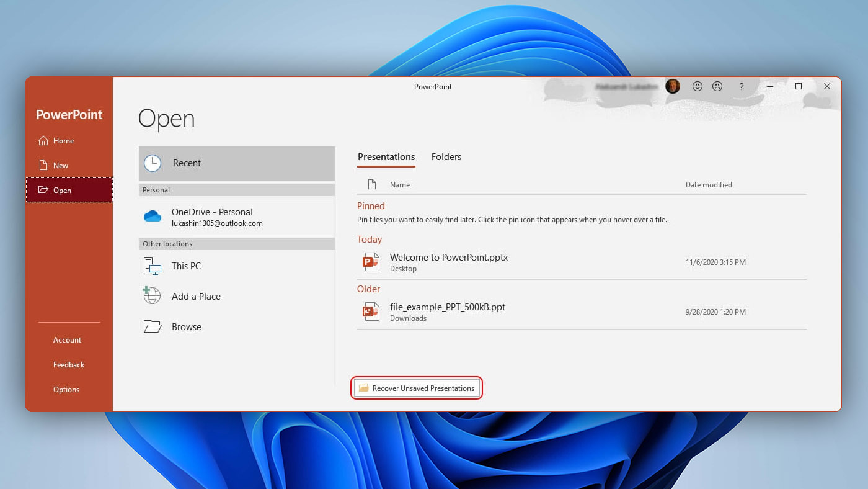Click the Older section heading
Screen dimensions: 868x489
click(x=369, y=289)
